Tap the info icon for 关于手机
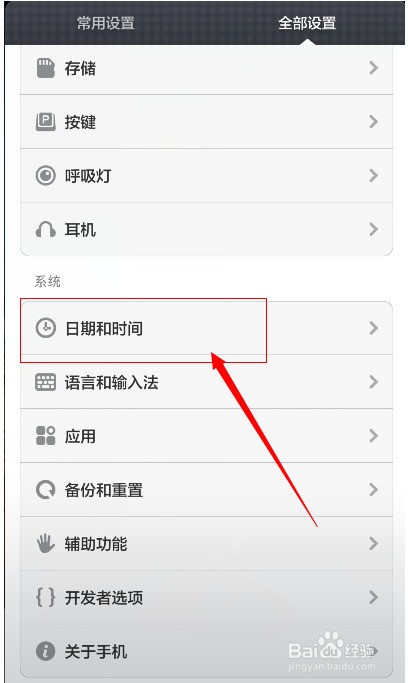Image resolution: width=408 pixels, height=683 pixels. [x=45, y=651]
